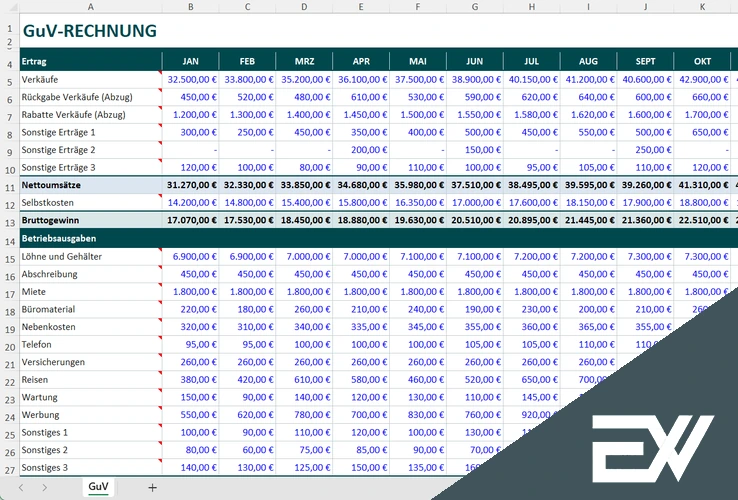Select FEB Wartung value 90,00 €
This screenshot has height=500, width=738.
247,397
